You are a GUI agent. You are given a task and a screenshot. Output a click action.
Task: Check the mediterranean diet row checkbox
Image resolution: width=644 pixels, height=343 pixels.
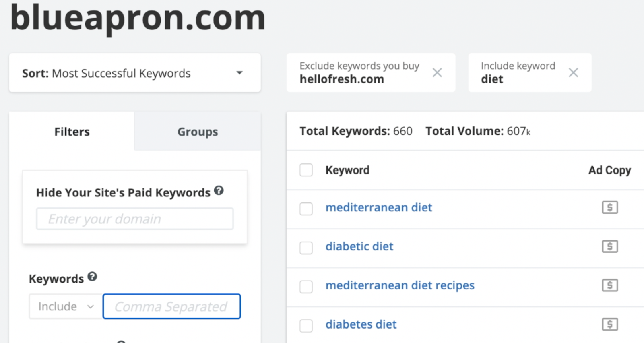click(x=306, y=209)
